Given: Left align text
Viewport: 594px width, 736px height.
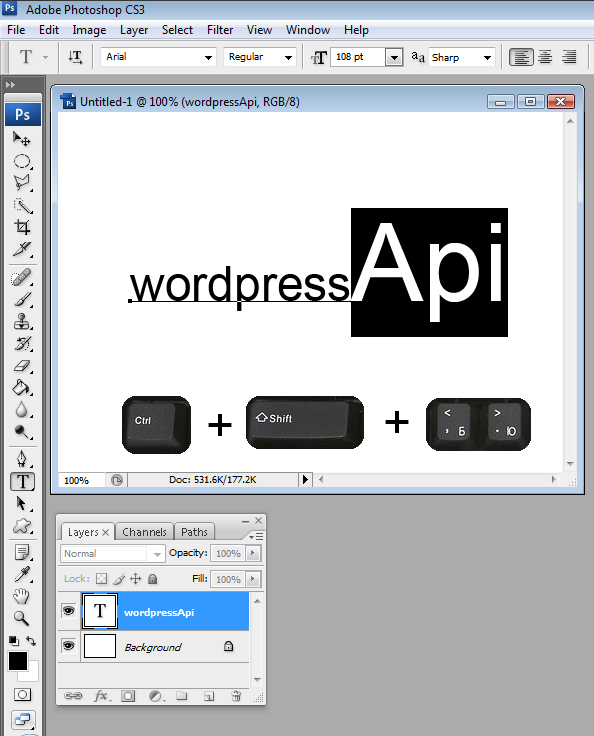Looking at the screenshot, I should (521, 57).
